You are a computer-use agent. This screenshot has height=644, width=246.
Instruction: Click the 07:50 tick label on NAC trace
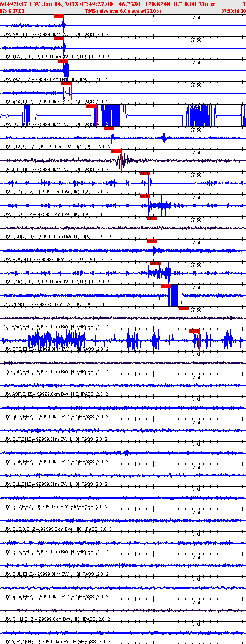tap(196, 18)
